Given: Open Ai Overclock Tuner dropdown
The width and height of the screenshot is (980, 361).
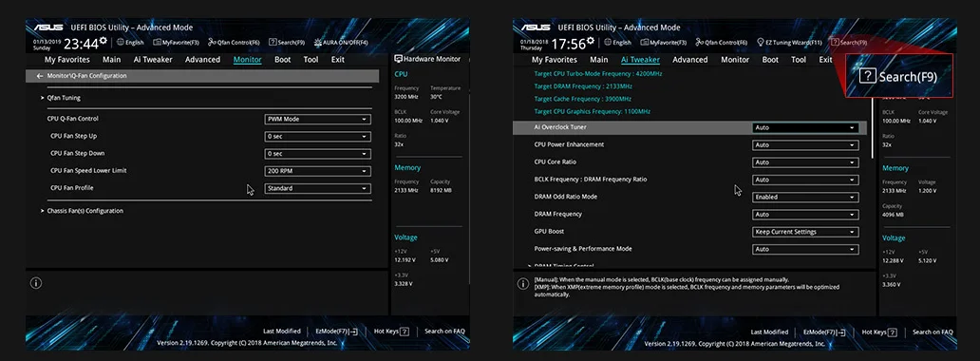Looking at the screenshot, I should [805, 127].
